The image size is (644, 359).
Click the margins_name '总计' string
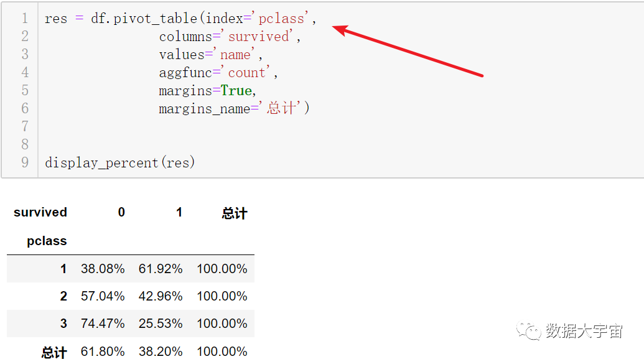[281, 108]
